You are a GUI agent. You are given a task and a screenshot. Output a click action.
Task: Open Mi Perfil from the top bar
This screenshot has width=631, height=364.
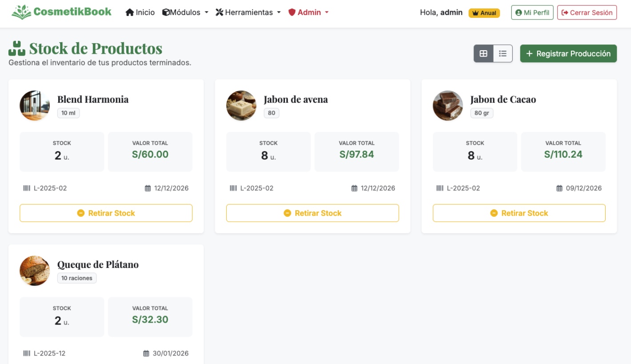point(532,12)
